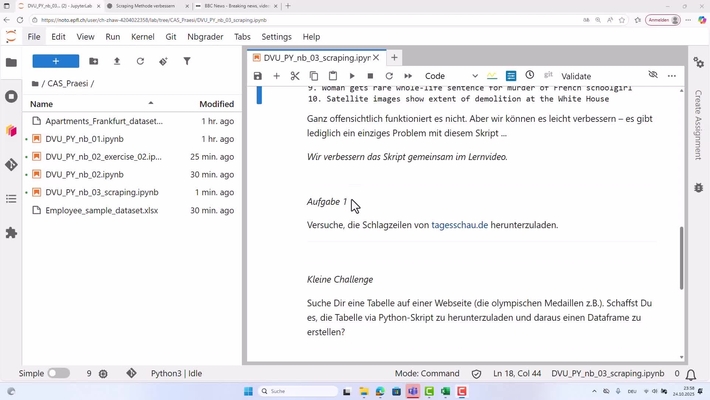The height and width of the screenshot is (400, 710).
Task: Open the Nbgrader menu
Action: (x=205, y=37)
